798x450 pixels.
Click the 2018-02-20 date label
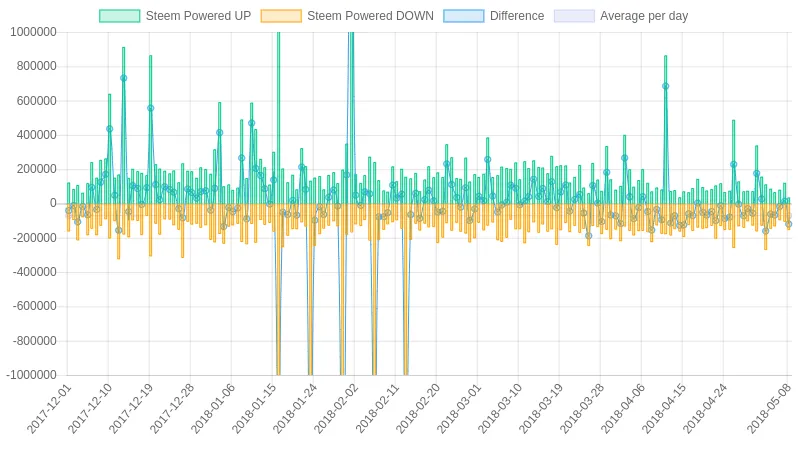418,409
